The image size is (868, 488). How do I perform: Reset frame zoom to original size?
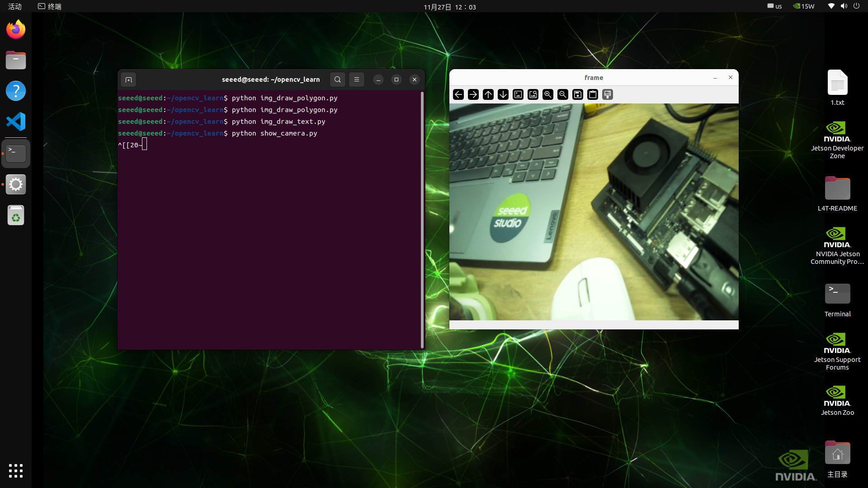(x=518, y=94)
